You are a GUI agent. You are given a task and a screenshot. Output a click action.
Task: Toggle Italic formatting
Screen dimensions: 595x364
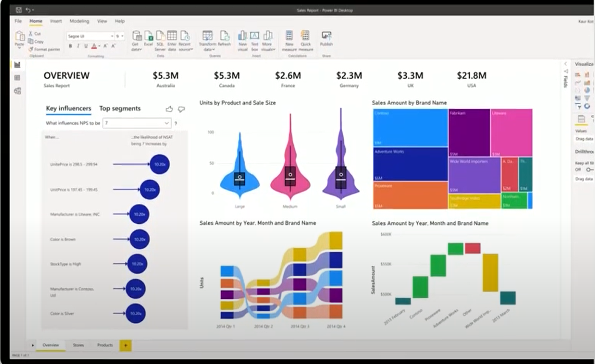pos(78,46)
